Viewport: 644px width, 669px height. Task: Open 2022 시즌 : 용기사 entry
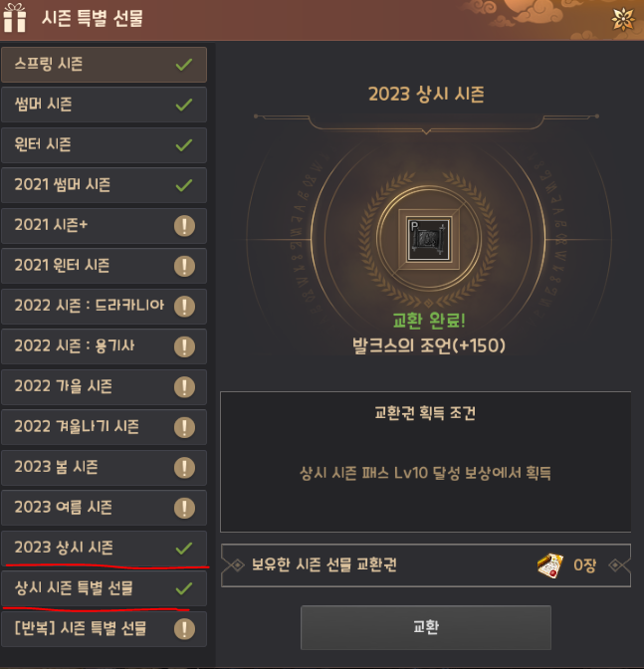coord(105,346)
